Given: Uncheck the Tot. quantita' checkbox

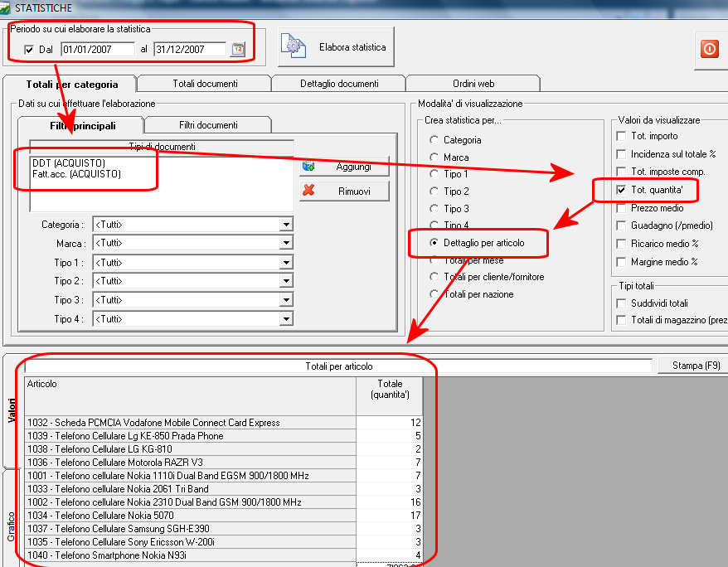Looking at the screenshot, I should click(x=621, y=190).
